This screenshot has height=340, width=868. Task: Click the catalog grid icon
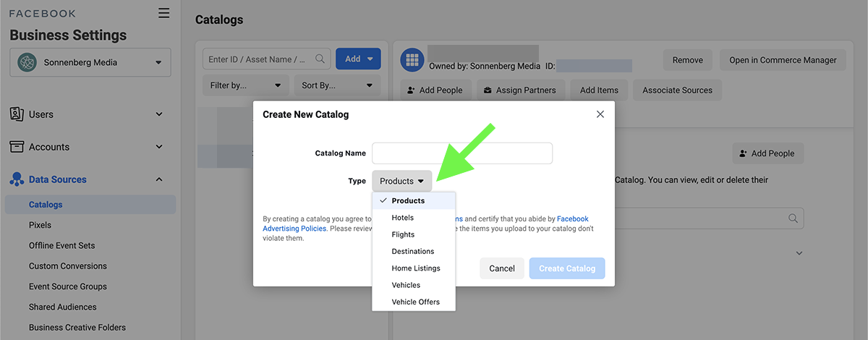(413, 60)
